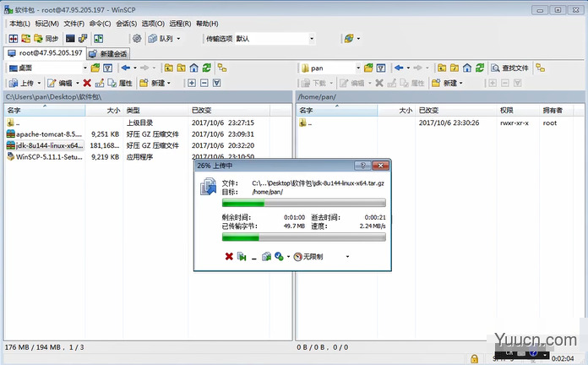The height and width of the screenshot is (365, 588).
Task: Click the local panel filter icon
Action: [x=107, y=68]
